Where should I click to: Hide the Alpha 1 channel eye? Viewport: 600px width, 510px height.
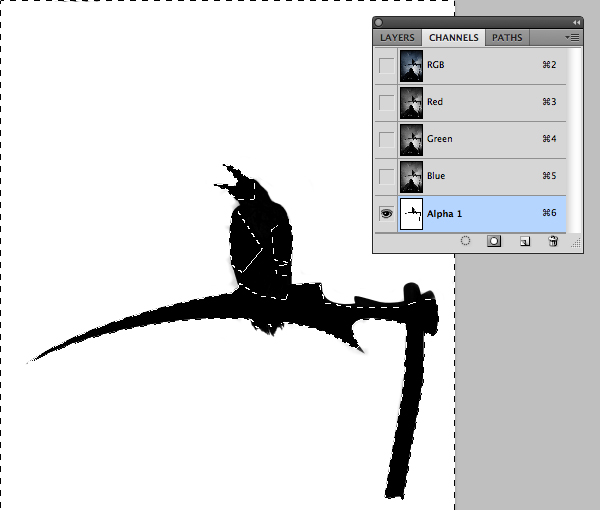(x=386, y=213)
